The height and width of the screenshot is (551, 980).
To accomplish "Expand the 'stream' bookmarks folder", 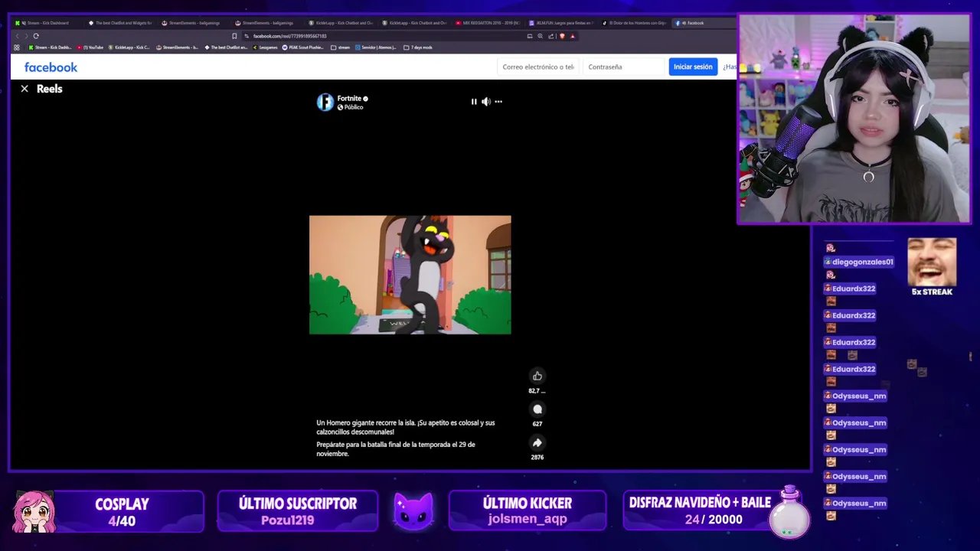I will (x=341, y=47).
